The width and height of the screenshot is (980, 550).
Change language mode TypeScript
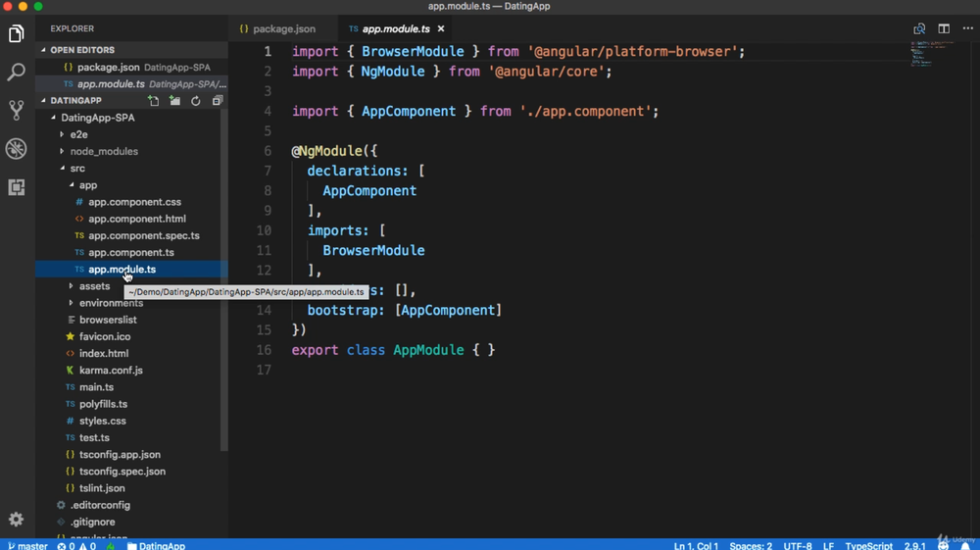click(x=868, y=546)
